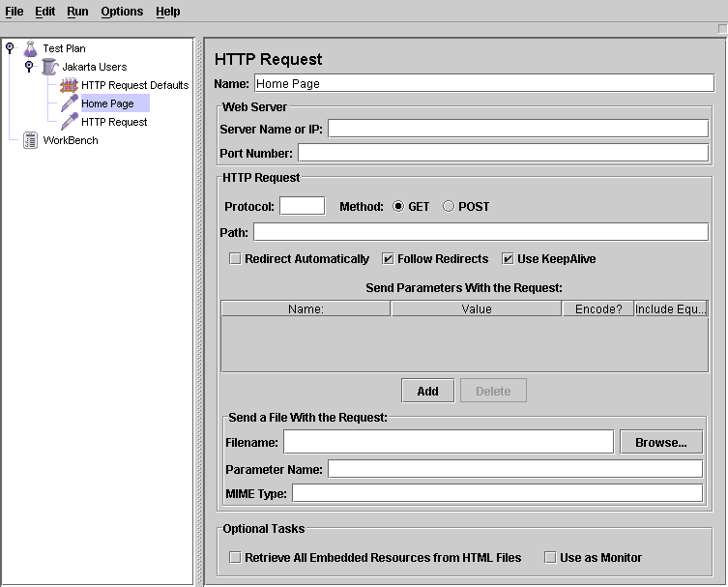Select the GET method radio button
Viewport: 728px width, 587px height.
click(x=398, y=206)
